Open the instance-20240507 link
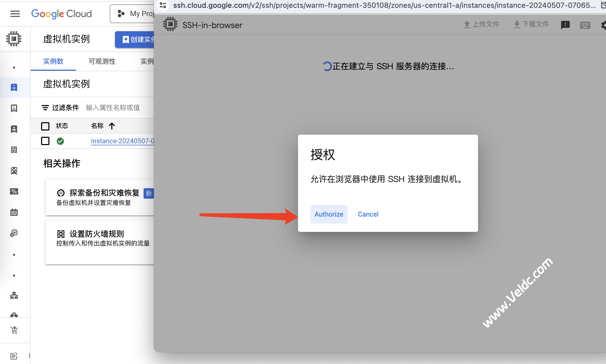The image size is (606, 364). tap(122, 141)
